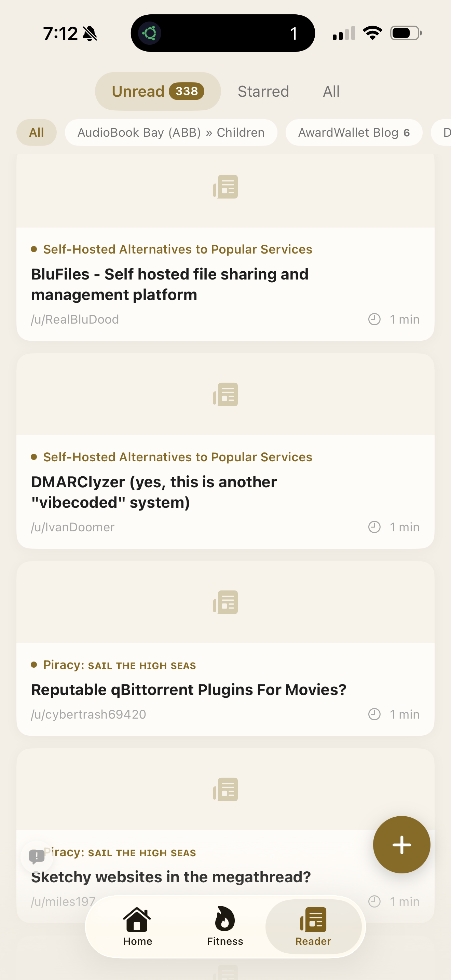Select the All feeds filter chip
451x980 pixels.
point(37,132)
